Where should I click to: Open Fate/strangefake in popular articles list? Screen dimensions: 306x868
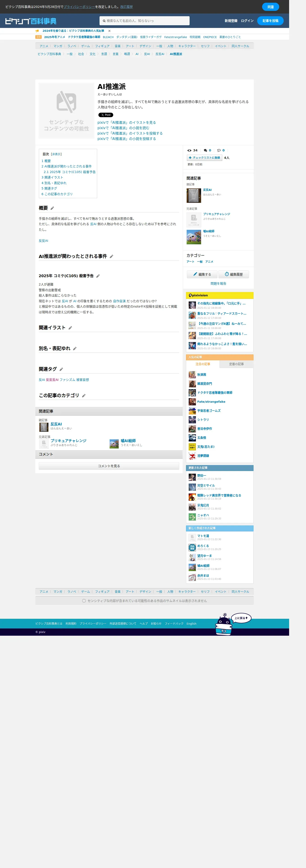point(211,402)
